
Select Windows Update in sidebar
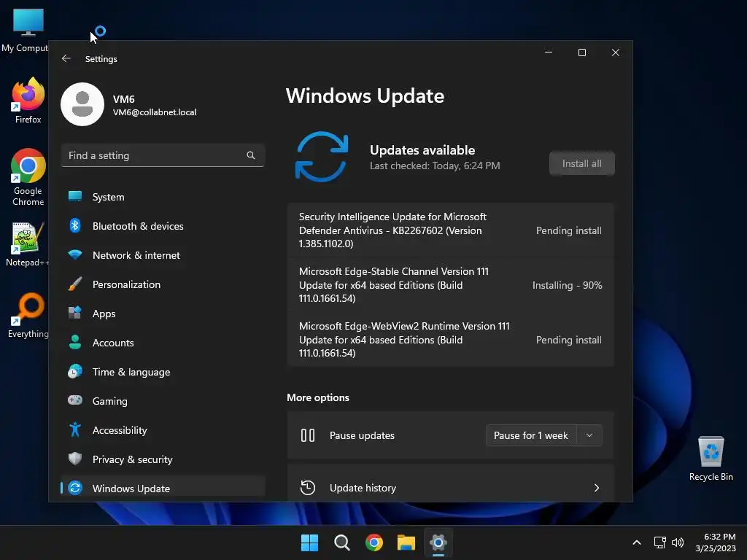click(163, 488)
